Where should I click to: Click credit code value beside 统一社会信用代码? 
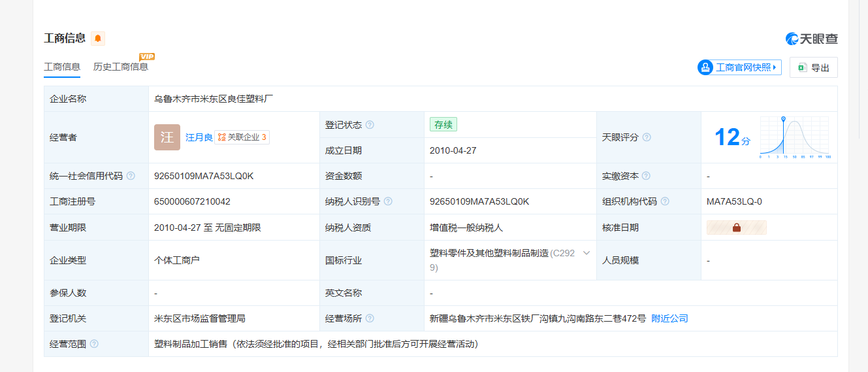[x=204, y=176]
